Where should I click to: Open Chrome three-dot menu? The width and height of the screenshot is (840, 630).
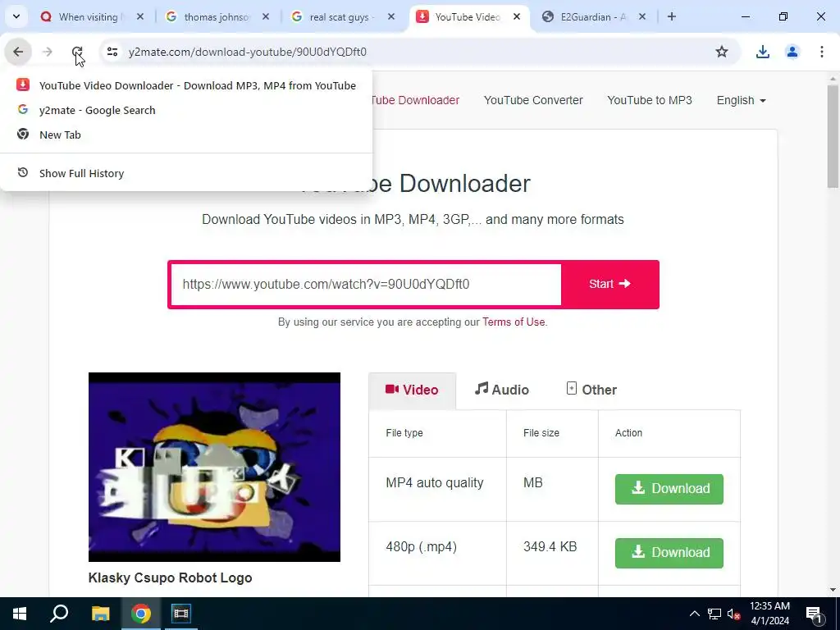(x=821, y=52)
